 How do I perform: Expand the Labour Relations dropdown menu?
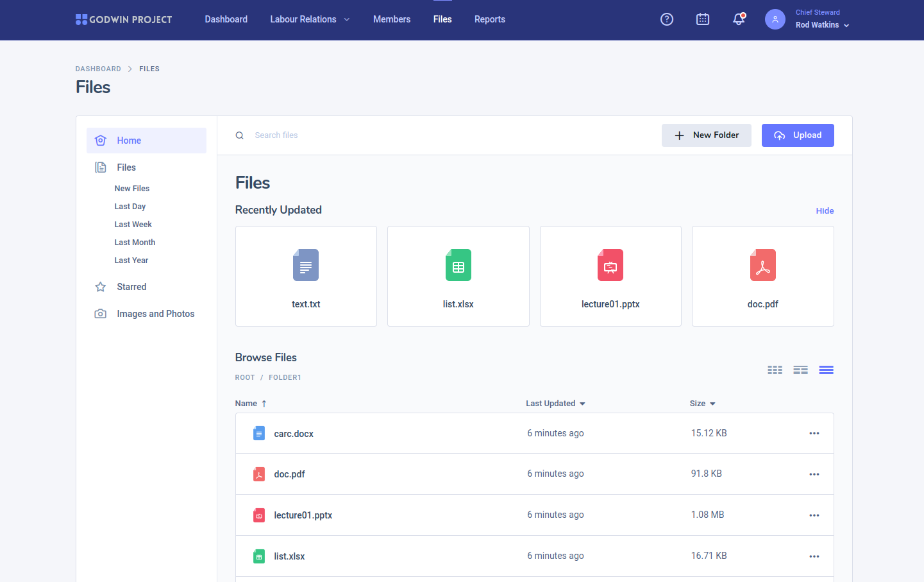pos(310,19)
